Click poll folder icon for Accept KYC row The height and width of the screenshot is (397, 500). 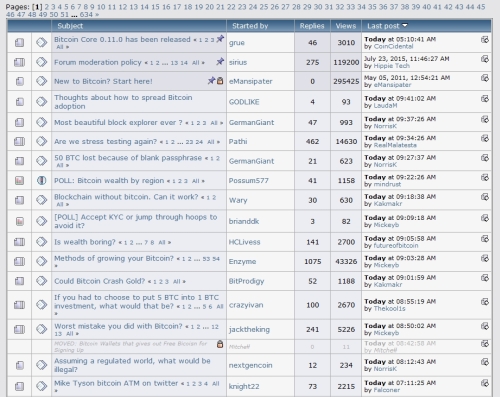(x=20, y=221)
